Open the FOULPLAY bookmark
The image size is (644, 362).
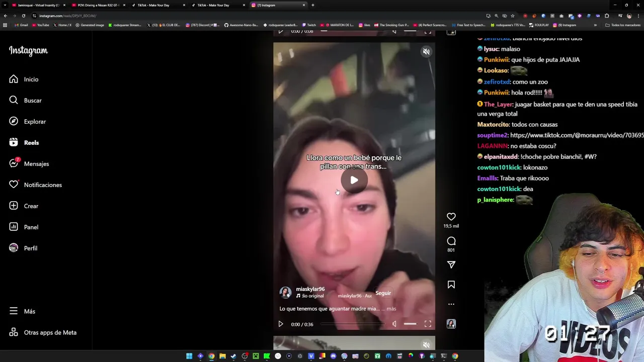[x=539, y=25]
